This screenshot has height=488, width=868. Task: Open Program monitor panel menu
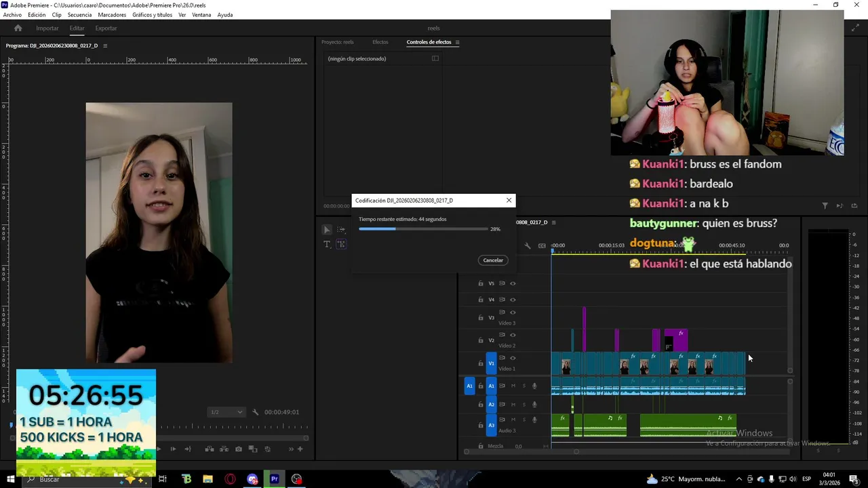tap(105, 45)
